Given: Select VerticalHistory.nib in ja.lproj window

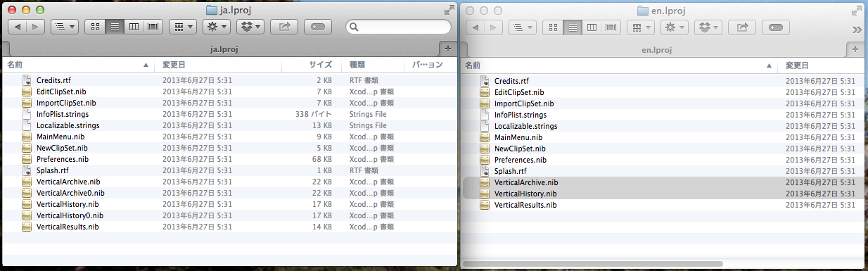Looking at the screenshot, I should click(x=68, y=204).
